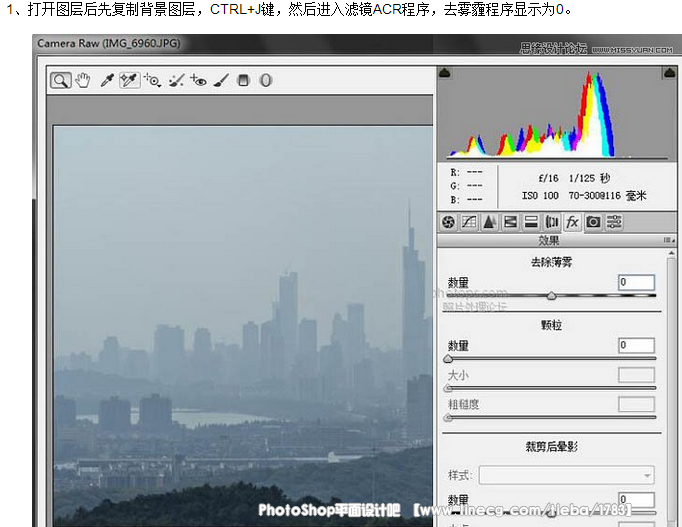682x527 pixels.
Task: Select the Zoom tool in Camera Raw
Action: click(x=60, y=80)
